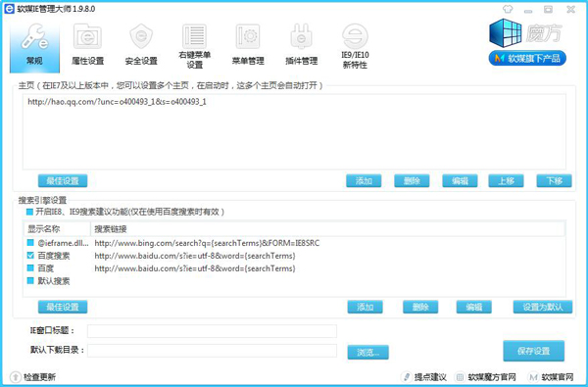Select the hao.qq.com homepage entry

pyautogui.click(x=117, y=102)
